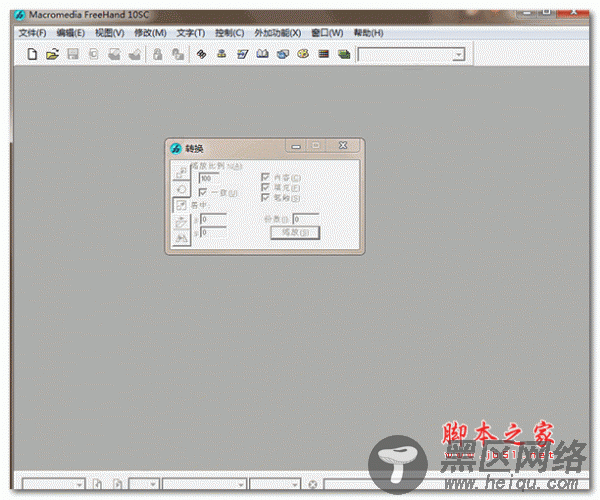Image resolution: width=600 pixels, height=500 pixels.
Task: Open the 编辑(E) menu
Action: pyautogui.click(x=71, y=33)
